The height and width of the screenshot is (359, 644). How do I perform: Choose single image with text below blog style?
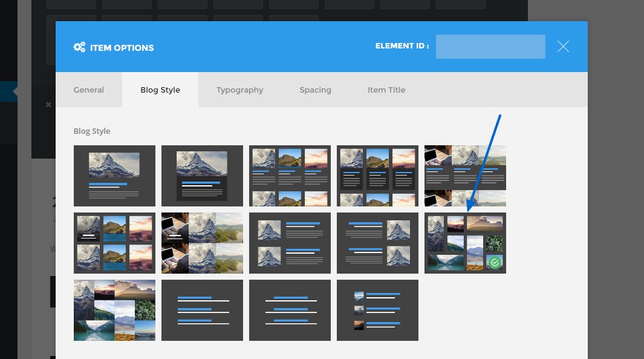[114, 176]
